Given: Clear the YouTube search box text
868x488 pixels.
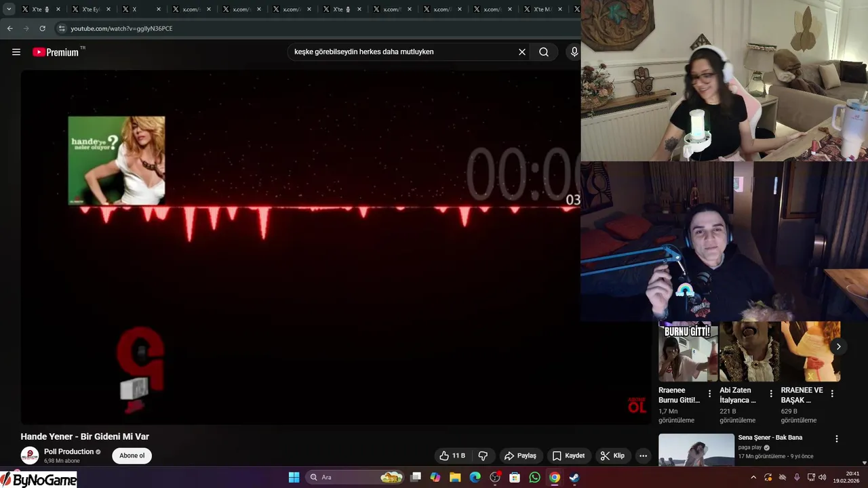Looking at the screenshot, I should pyautogui.click(x=522, y=52).
